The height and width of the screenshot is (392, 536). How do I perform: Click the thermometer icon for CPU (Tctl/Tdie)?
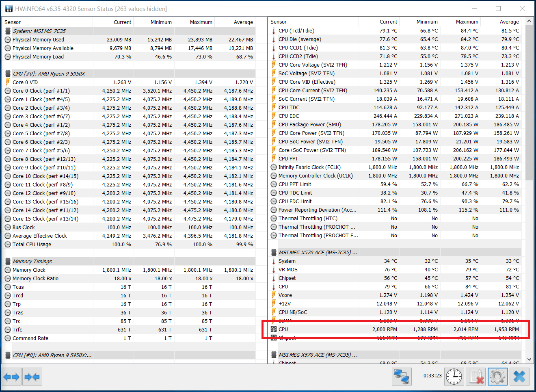point(274,31)
